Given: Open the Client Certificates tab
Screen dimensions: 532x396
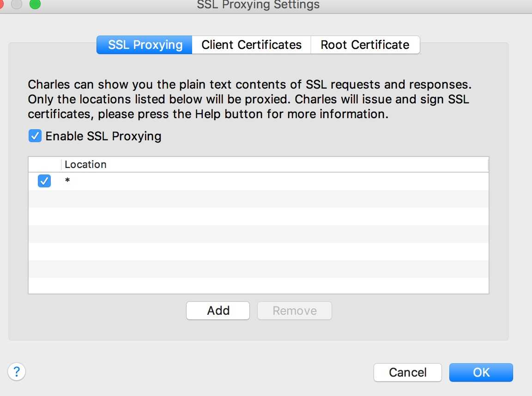Looking at the screenshot, I should tap(251, 45).
